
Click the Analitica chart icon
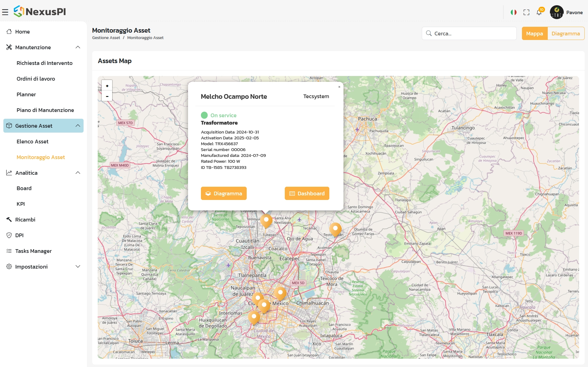pos(9,173)
